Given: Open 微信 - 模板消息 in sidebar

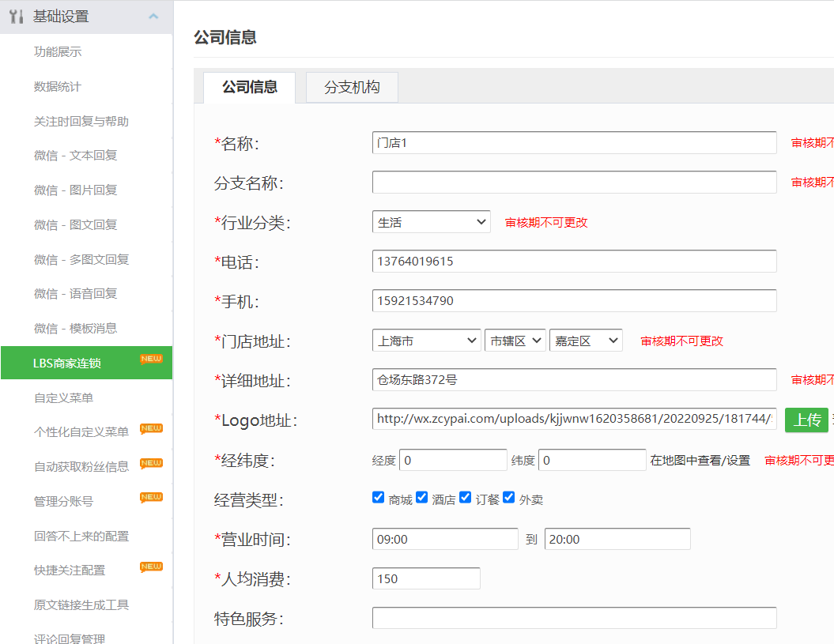Looking at the screenshot, I should (75, 328).
